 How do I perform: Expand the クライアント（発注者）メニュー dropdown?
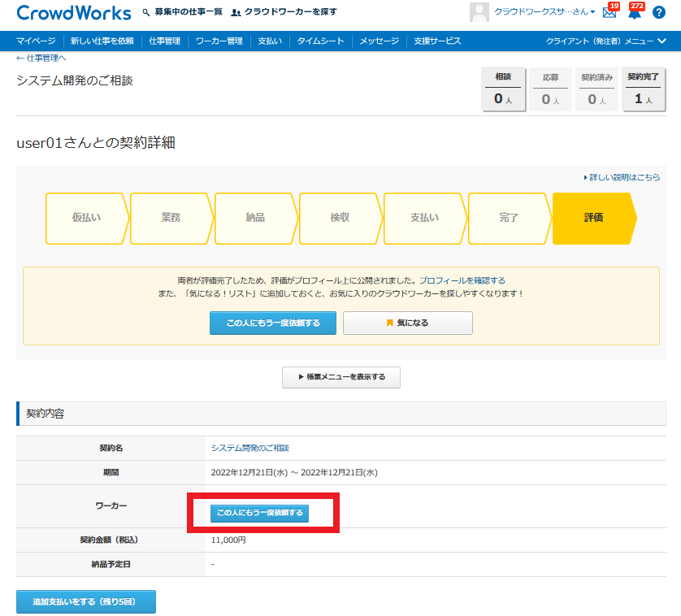611,41
